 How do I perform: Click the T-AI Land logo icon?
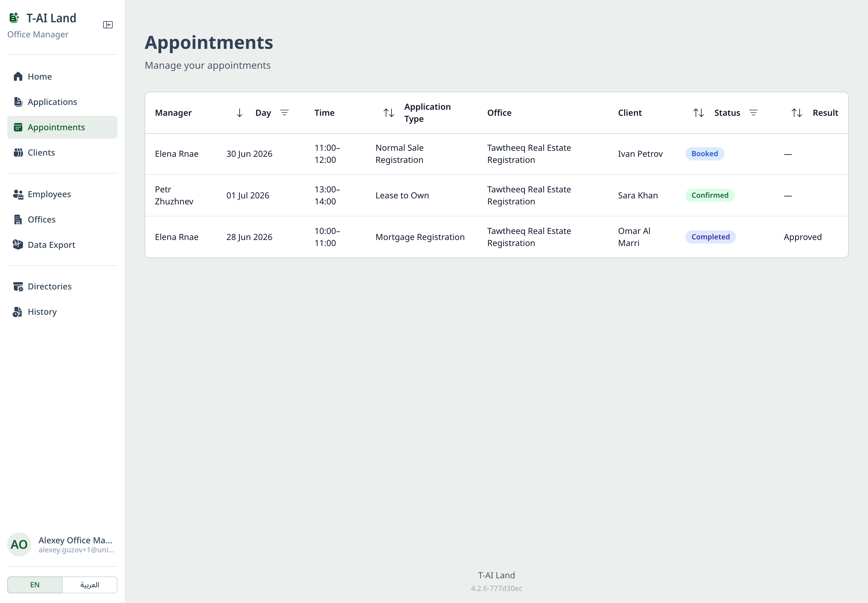(x=14, y=18)
